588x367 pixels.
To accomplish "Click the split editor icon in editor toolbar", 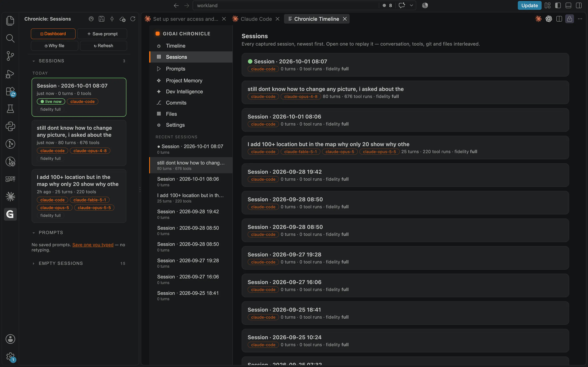I will pyautogui.click(x=559, y=19).
